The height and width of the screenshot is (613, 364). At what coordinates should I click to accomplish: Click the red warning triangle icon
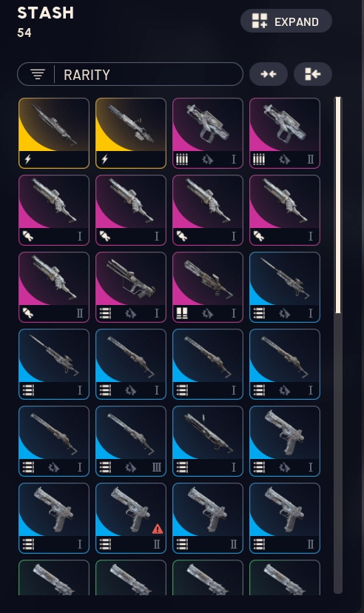158,529
